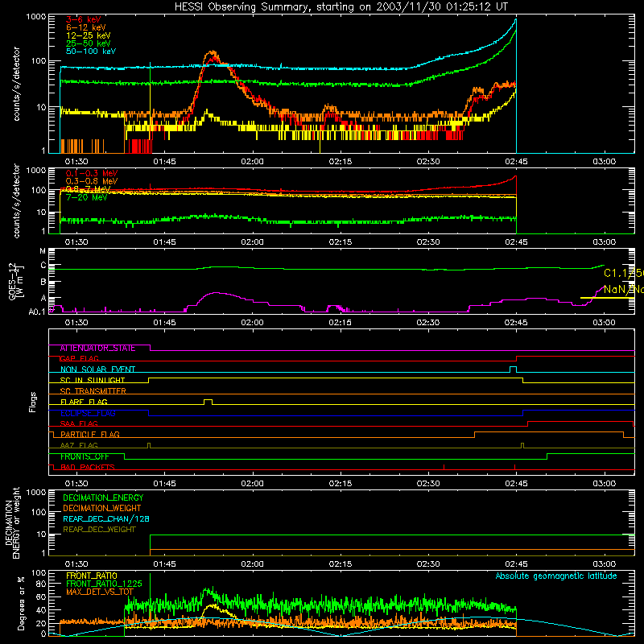Select the SAA_FLAG label
Image resolution: width=644 pixels, height=644 pixels.
tap(79, 424)
